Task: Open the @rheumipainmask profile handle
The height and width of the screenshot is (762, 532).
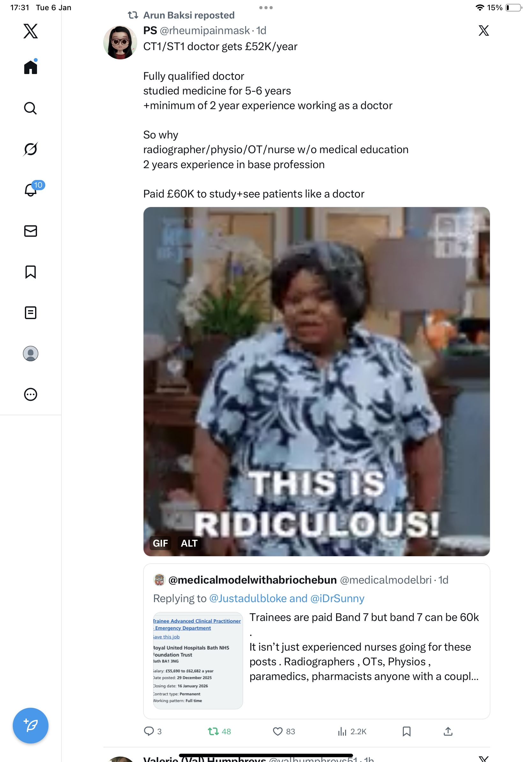Action: [205, 31]
